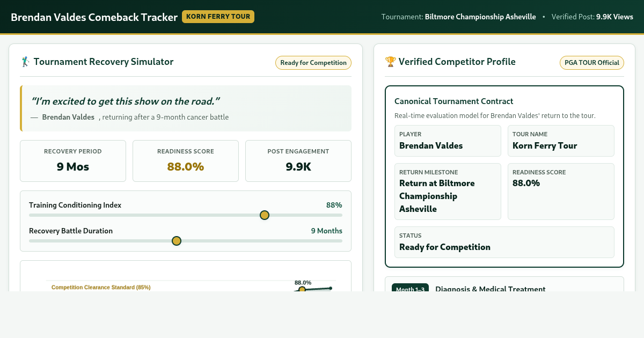The width and height of the screenshot is (644, 338).
Task: Click the Brendan Valdes name under the quote
Action: coord(68,117)
